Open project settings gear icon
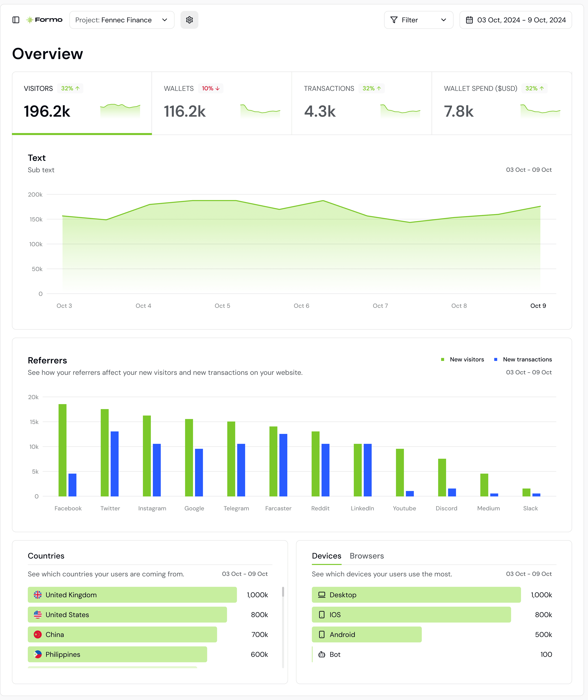This screenshot has height=700, width=588. [x=189, y=20]
